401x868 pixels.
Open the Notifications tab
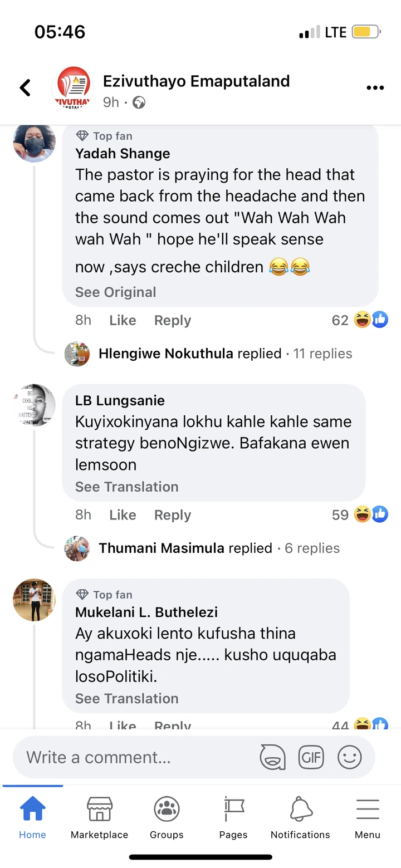(x=300, y=817)
